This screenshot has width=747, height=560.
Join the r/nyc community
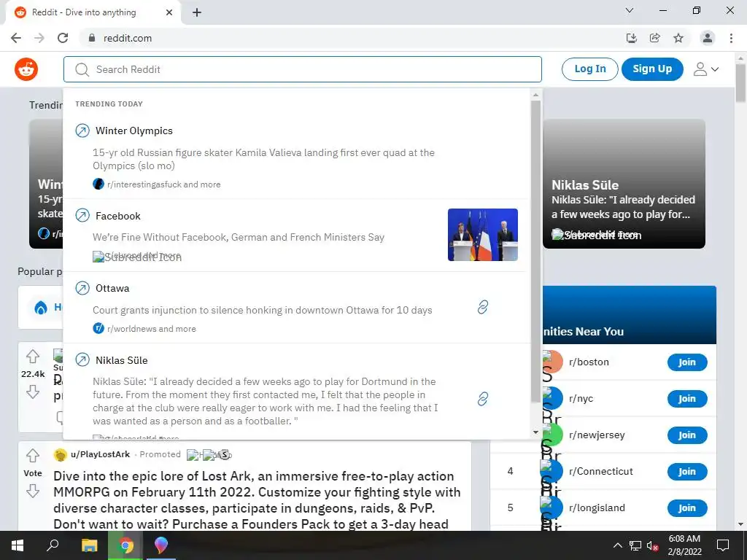pyautogui.click(x=687, y=399)
